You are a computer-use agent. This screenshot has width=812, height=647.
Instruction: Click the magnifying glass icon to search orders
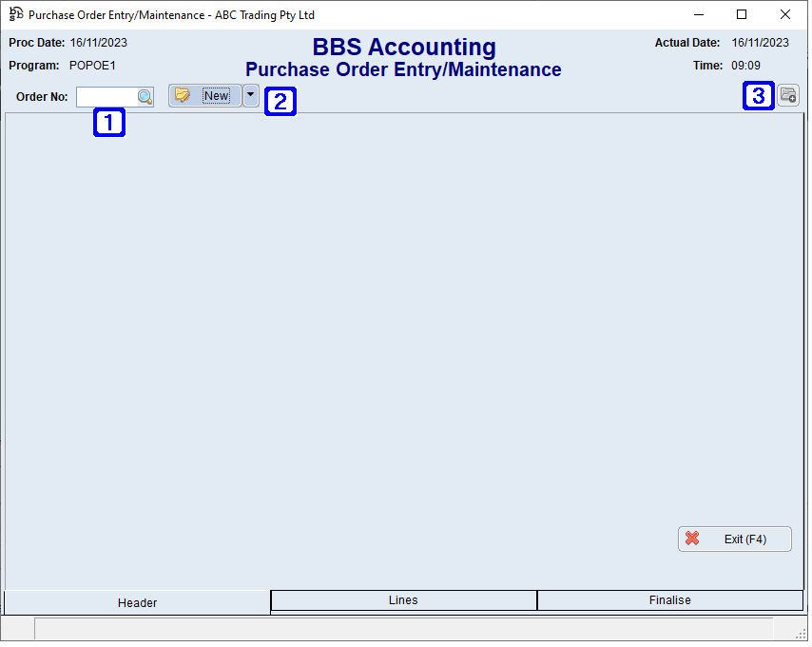[x=145, y=96]
